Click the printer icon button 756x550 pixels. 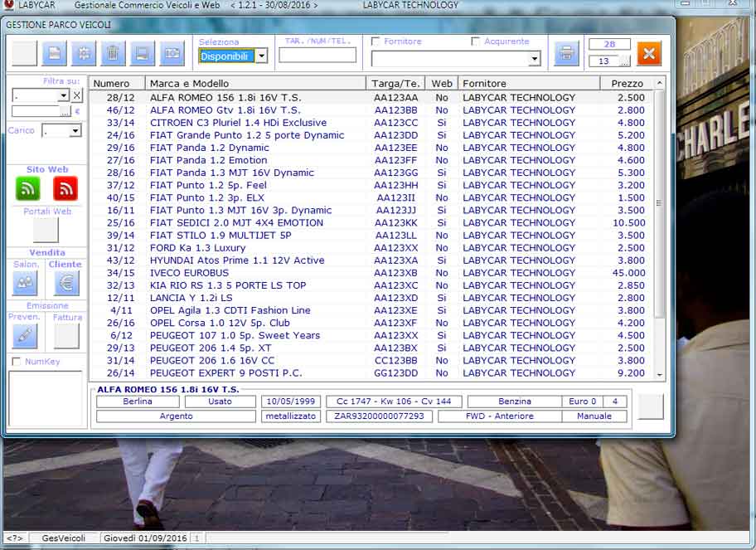(566, 53)
